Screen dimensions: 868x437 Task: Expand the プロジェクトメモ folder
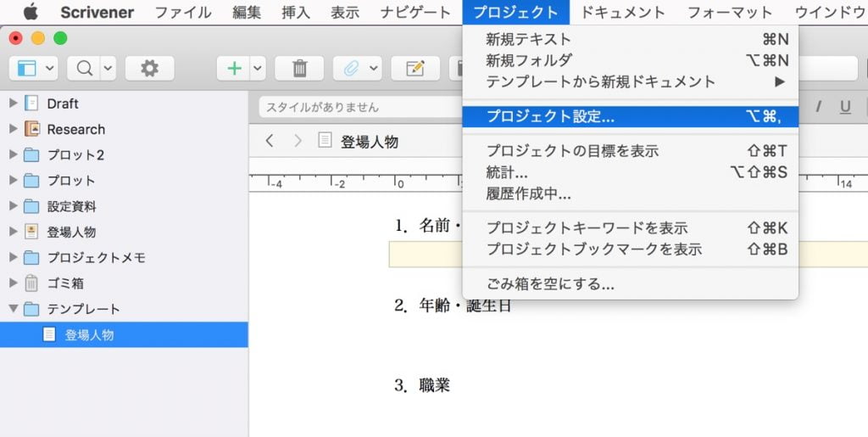(x=14, y=257)
